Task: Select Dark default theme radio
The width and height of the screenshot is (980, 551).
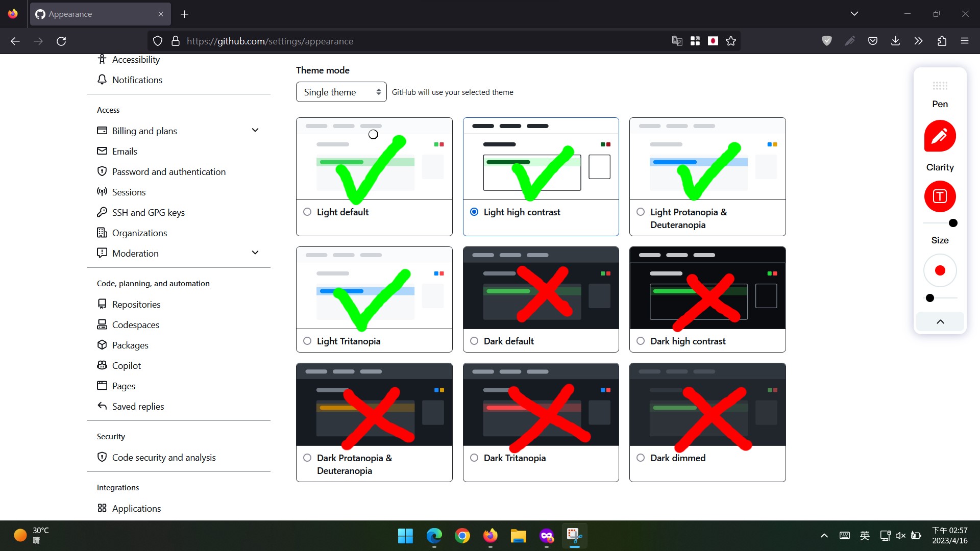Action: coord(474,341)
